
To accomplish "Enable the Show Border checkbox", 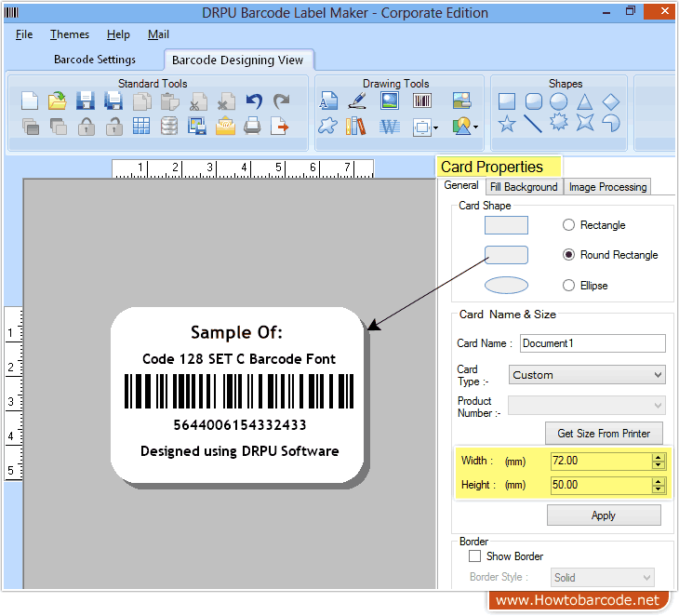I will (x=474, y=556).
